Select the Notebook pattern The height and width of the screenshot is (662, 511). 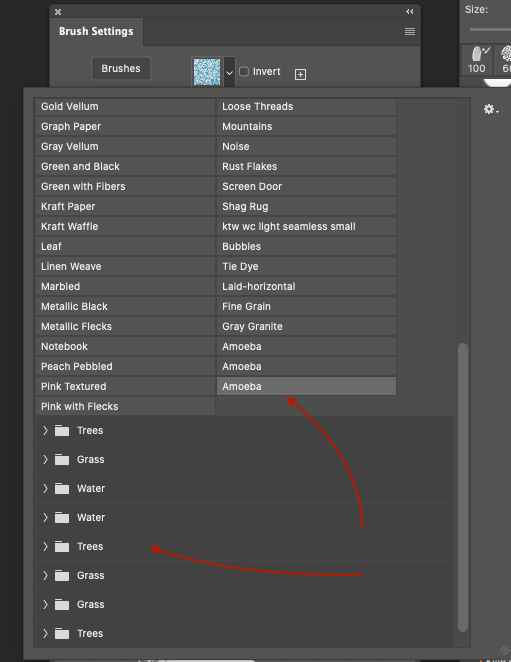[125, 346]
